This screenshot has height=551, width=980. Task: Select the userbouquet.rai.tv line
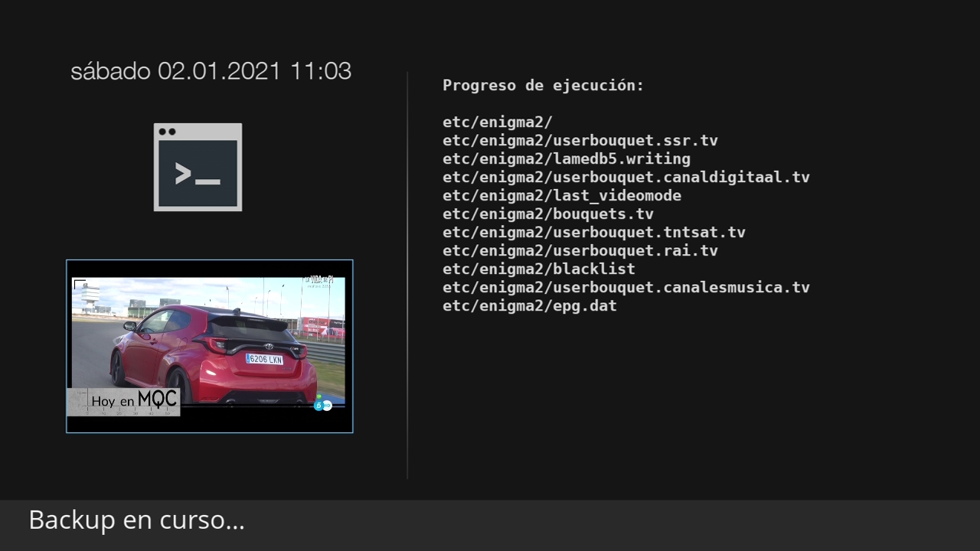click(x=580, y=251)
